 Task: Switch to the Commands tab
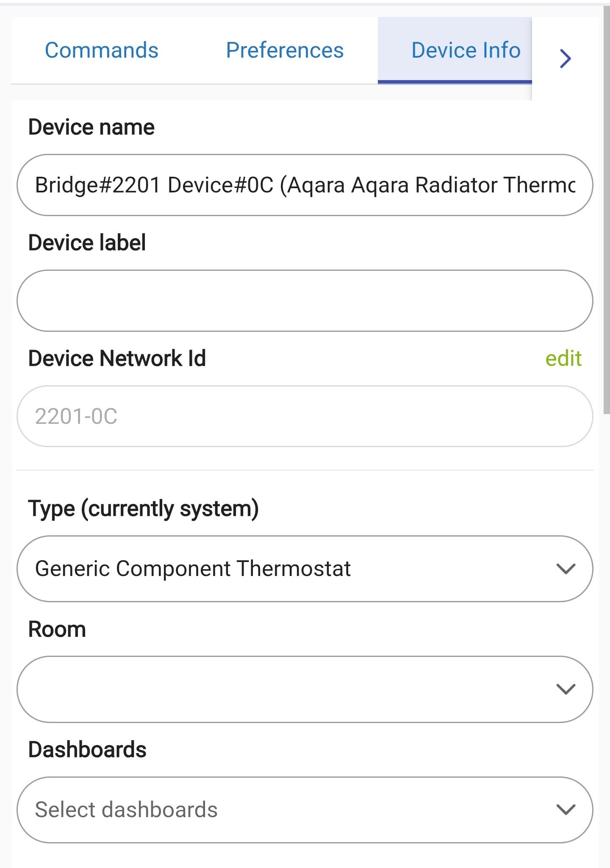pos(102,50)
